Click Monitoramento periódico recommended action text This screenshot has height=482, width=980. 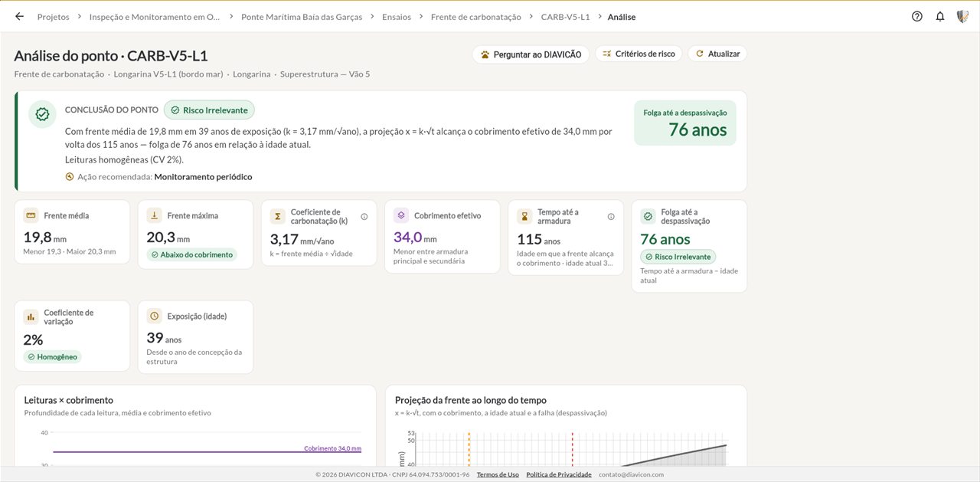[203, 177]
